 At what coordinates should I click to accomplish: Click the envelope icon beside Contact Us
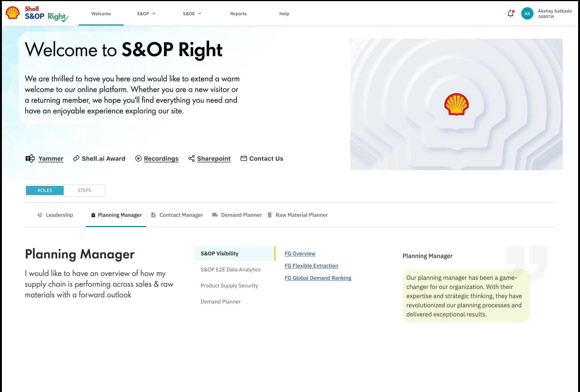coord(244,158)
